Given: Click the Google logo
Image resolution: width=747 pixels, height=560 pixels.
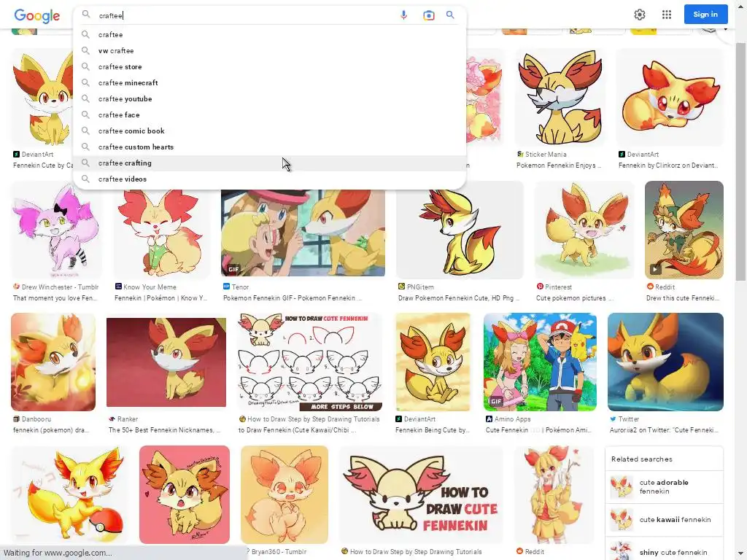Looking at the screenshot, I should pos(37,16).
